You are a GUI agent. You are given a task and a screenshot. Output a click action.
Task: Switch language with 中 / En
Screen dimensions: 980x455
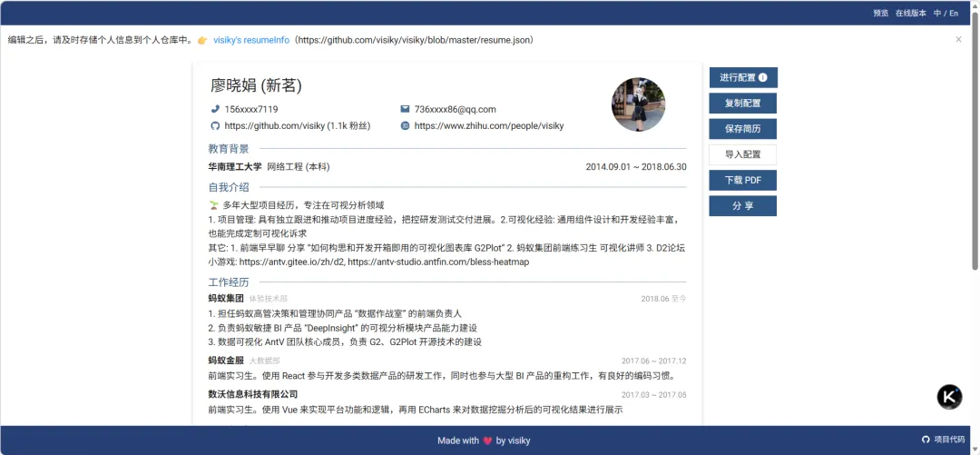[x=946, y=13]
